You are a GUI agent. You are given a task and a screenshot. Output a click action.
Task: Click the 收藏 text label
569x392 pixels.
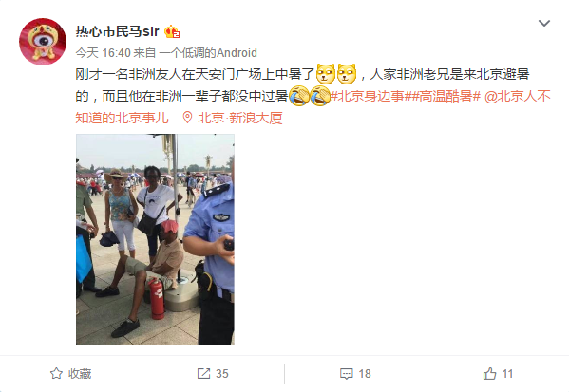[x=80, y=374]
